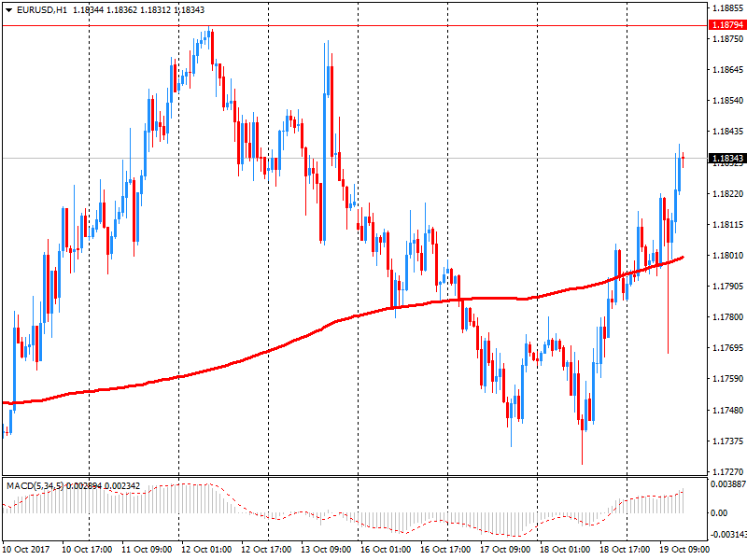The width and height of the screenshot is (747, 560).
Task: Click the 10 Oct 17:00 time label
Action: 87,550
